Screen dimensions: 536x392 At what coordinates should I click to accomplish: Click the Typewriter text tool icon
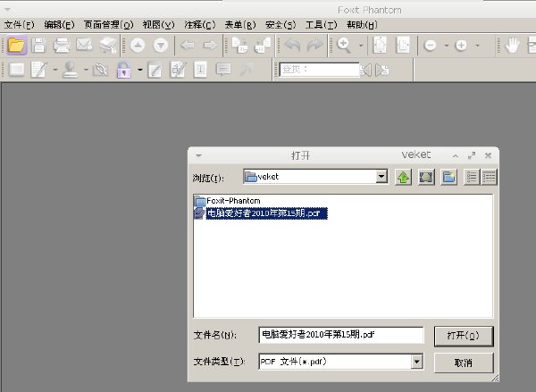click(x=200, y=70)
